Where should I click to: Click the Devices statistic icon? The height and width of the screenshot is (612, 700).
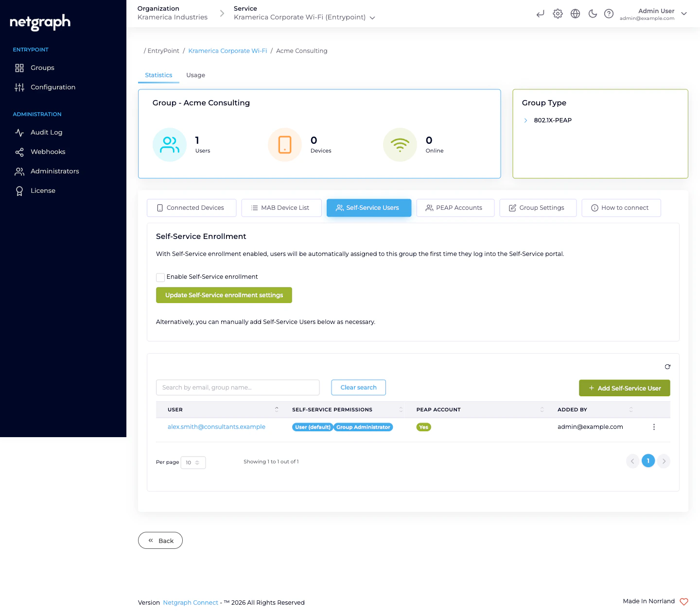coord(285,145)
